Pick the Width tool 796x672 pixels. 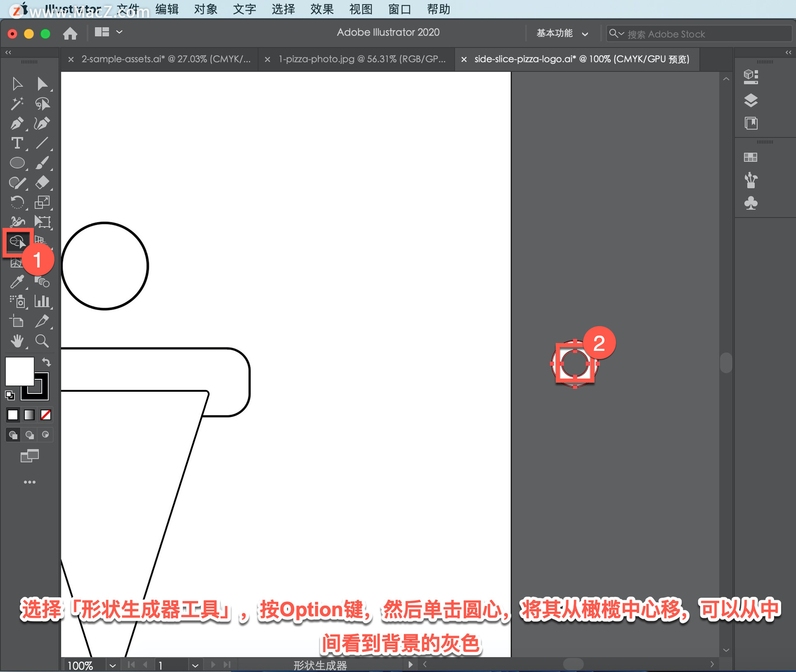coord(17,222)
